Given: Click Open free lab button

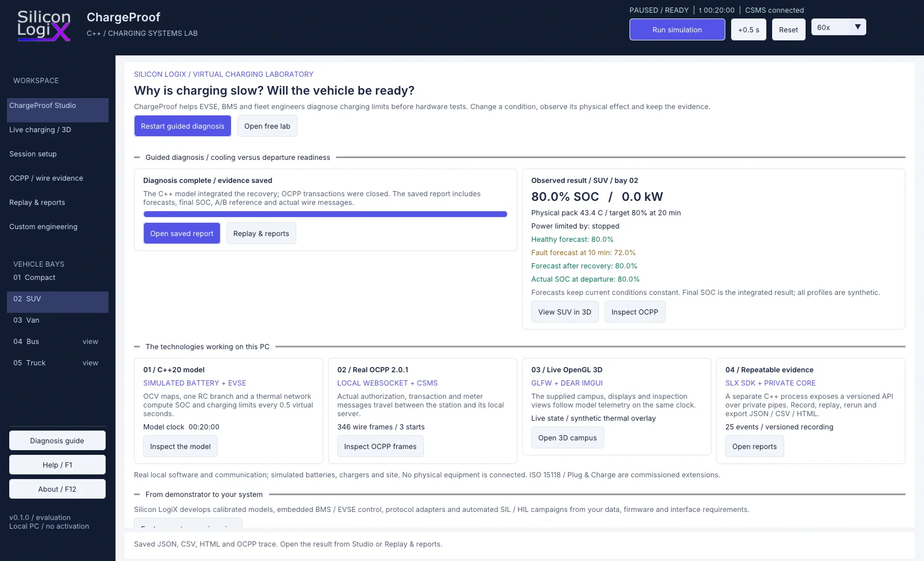Looking at the screenshot, I should point(267,126).
